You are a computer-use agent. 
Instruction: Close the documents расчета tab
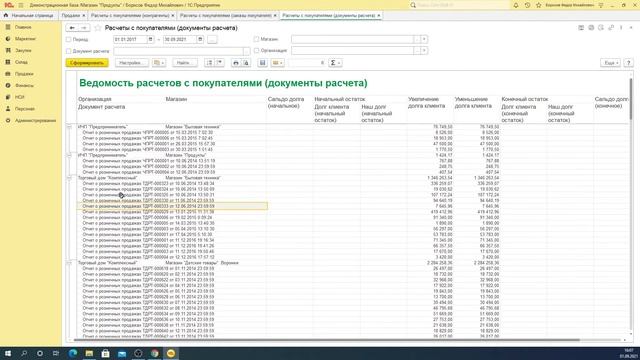tap(379, 16)
